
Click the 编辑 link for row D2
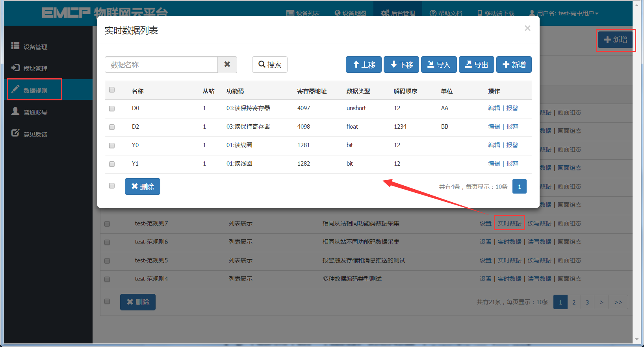click(494, 126)
